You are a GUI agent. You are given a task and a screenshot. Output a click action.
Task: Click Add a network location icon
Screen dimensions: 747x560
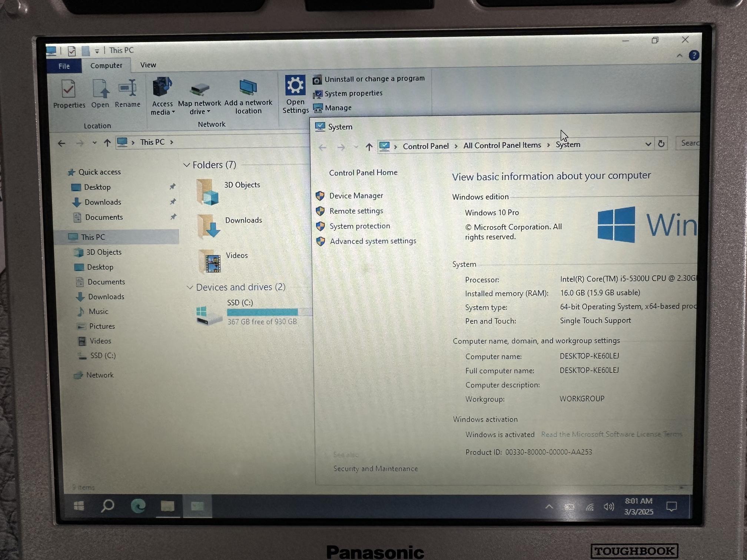[x=248, y=88]
